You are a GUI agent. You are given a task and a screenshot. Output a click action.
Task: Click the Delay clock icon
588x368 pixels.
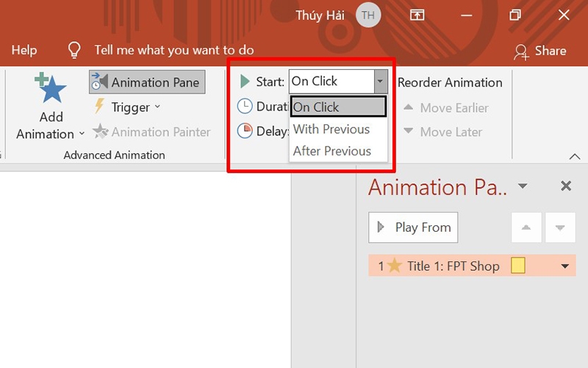245,131
